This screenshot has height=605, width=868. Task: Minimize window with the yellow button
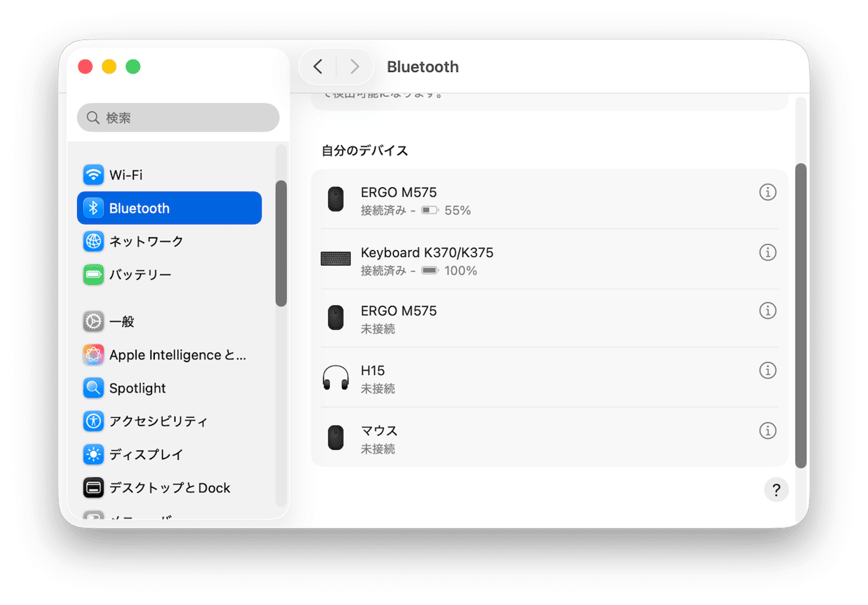click(x=109, y=66)
